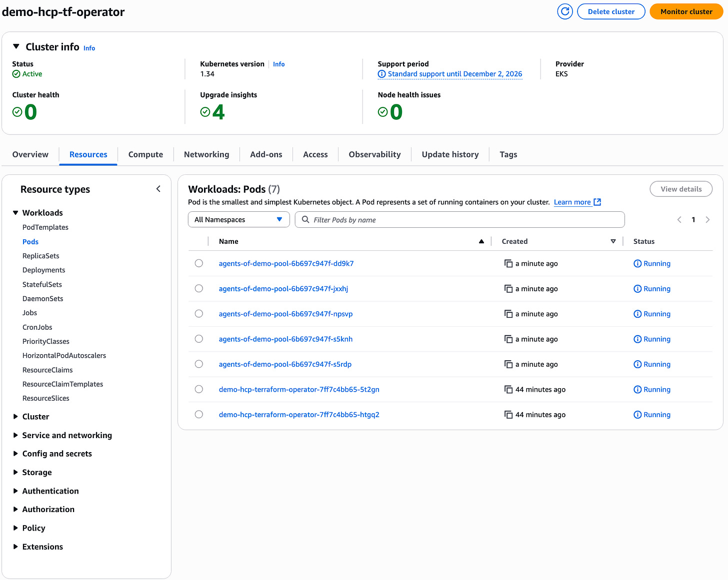Select DaemonSets in resource types tree

[43, 298]
